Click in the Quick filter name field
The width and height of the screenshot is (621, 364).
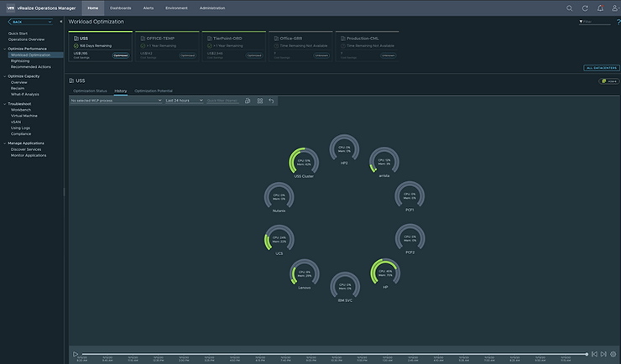222,101
